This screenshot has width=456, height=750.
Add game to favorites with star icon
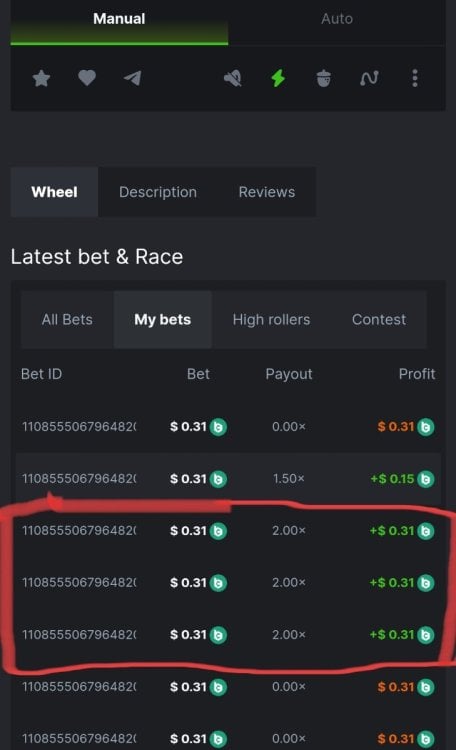coord(42,78)
